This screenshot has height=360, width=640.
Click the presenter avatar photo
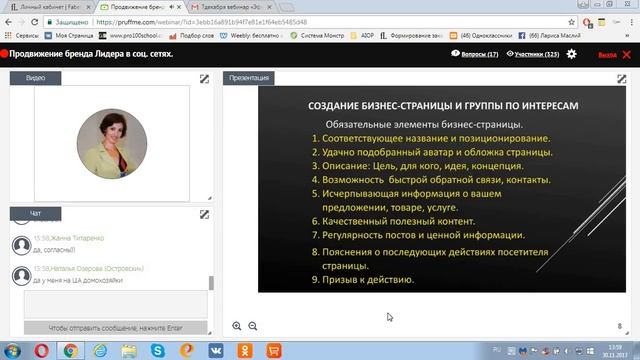click(x=112, y=144)
